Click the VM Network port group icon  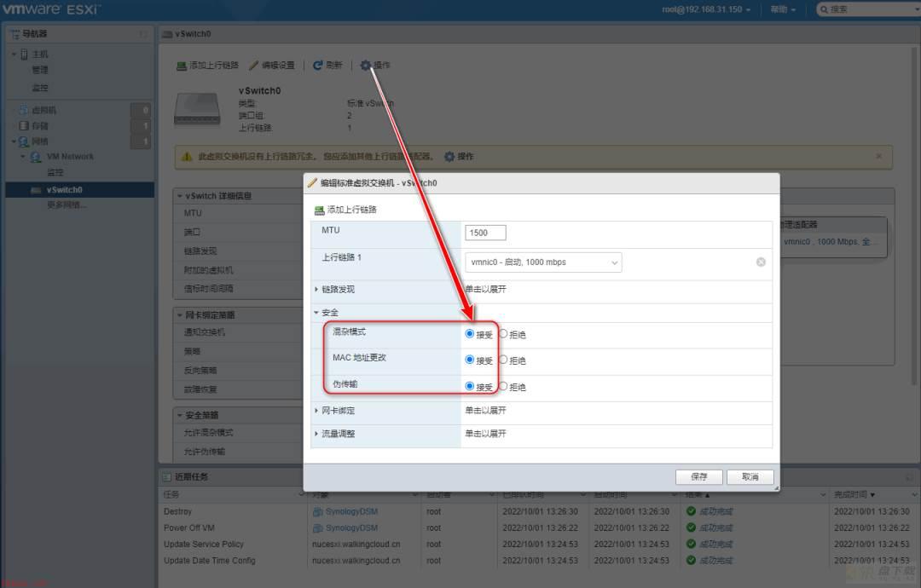[x=36, y=157]
